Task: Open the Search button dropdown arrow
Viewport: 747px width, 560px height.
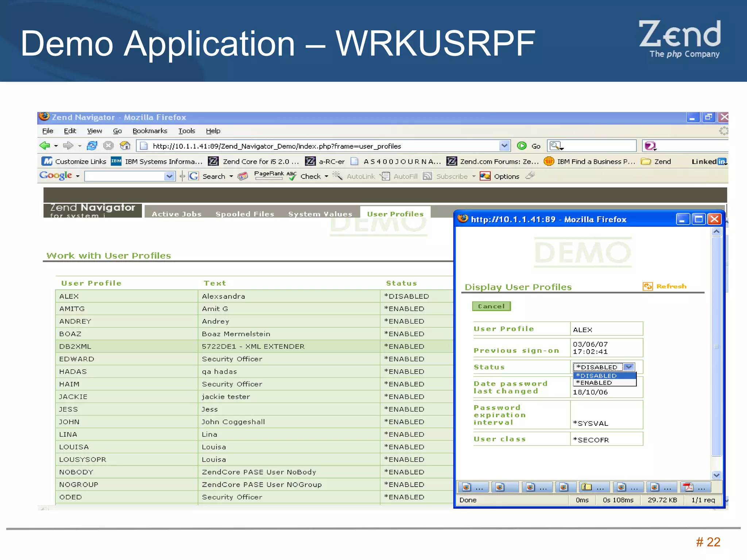Action: (x=231, y=176)
